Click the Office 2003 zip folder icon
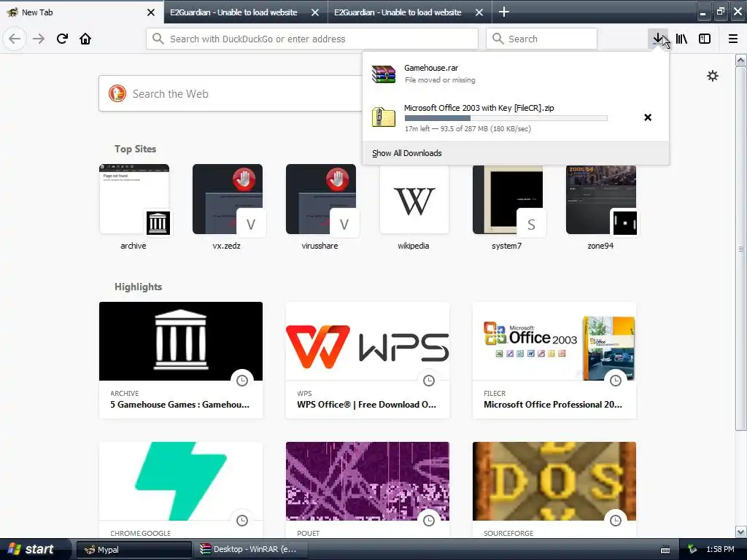 tap(384, 117)
